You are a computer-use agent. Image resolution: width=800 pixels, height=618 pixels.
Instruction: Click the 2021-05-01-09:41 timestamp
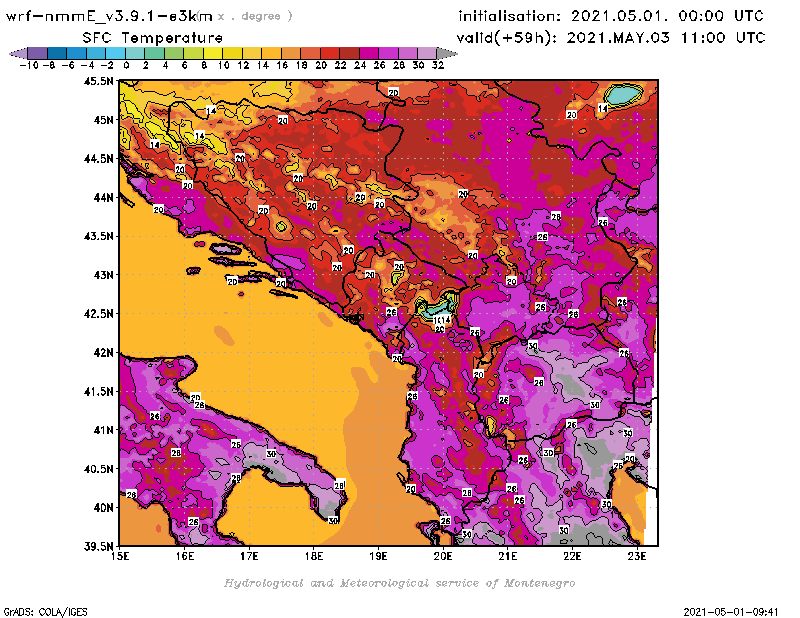click(x=731, y=611)
